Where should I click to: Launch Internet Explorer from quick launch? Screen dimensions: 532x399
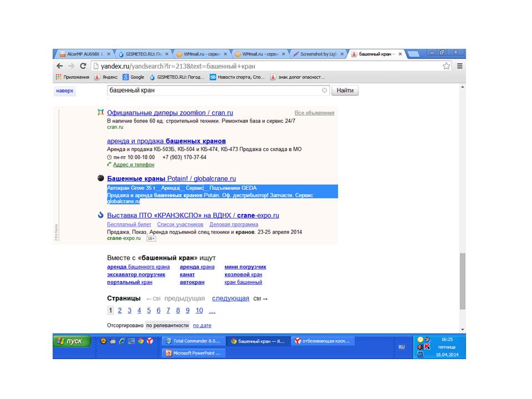click(x=122, y=341)
